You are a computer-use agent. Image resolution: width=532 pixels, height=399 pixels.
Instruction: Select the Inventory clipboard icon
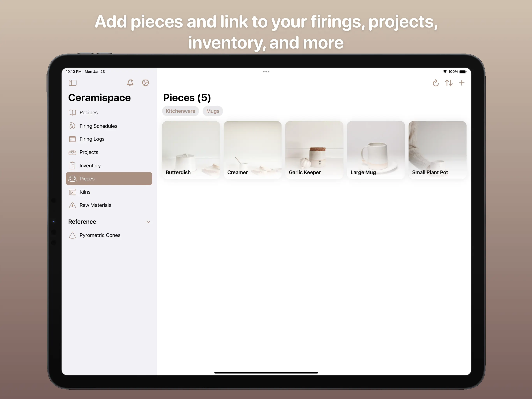72,166
